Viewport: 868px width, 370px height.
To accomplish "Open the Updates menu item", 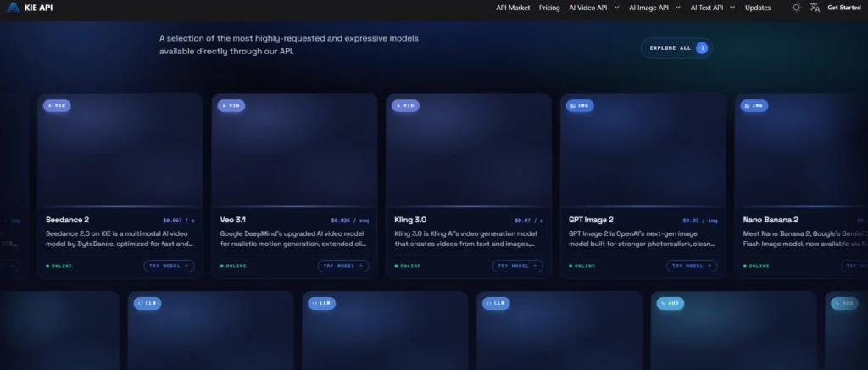I will click(758, 8).
